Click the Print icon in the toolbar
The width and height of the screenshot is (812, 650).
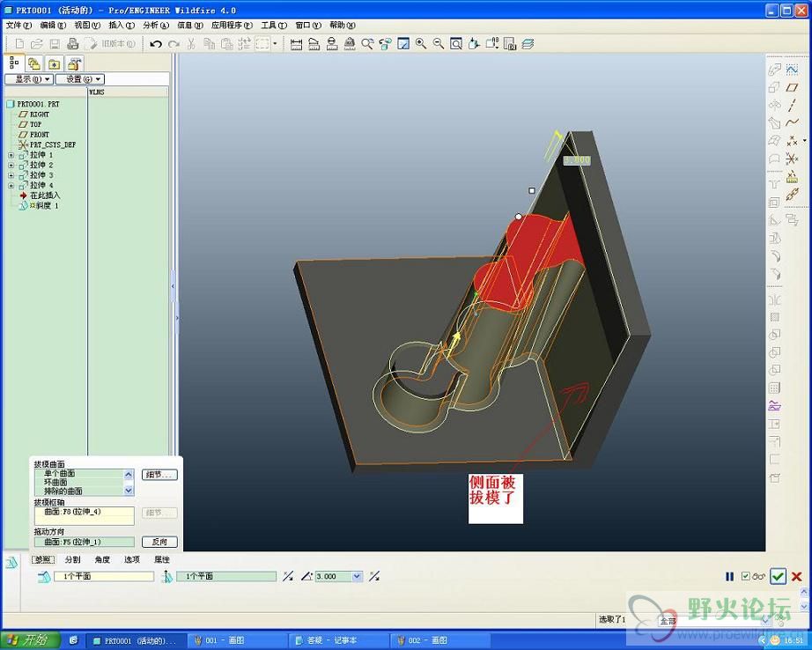click(73, 44)
